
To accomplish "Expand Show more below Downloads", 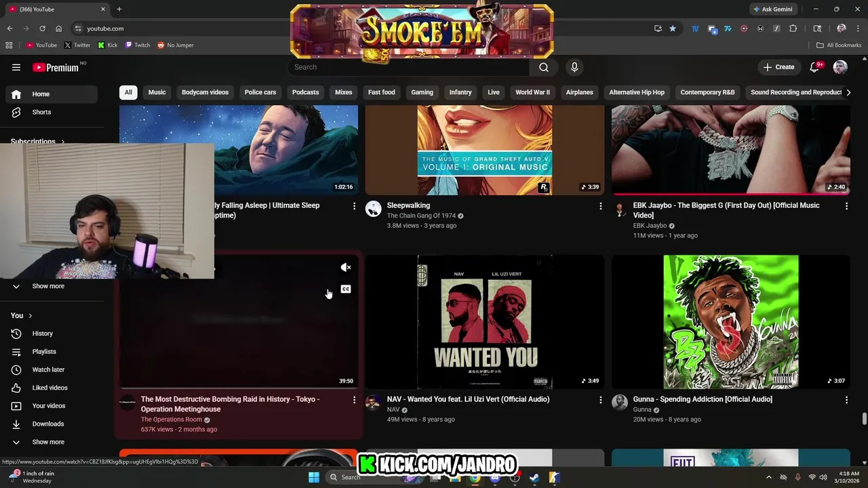I will [x=48, y=442].
